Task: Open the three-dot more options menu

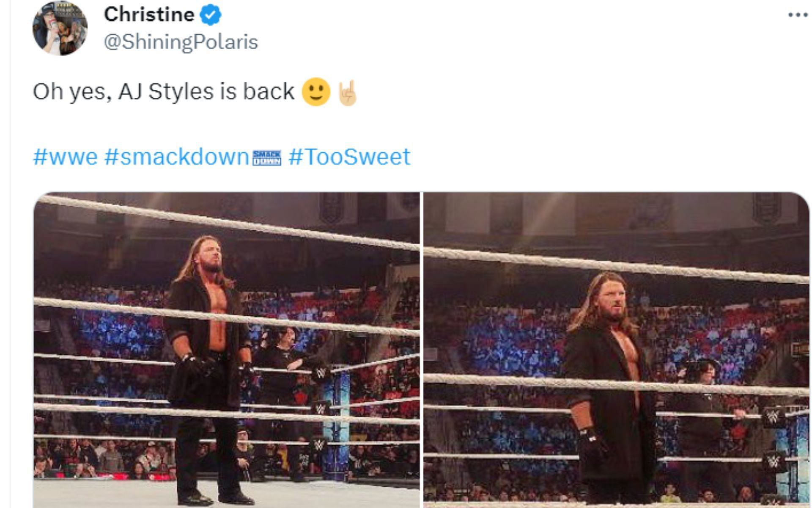Action: (798, 15)
